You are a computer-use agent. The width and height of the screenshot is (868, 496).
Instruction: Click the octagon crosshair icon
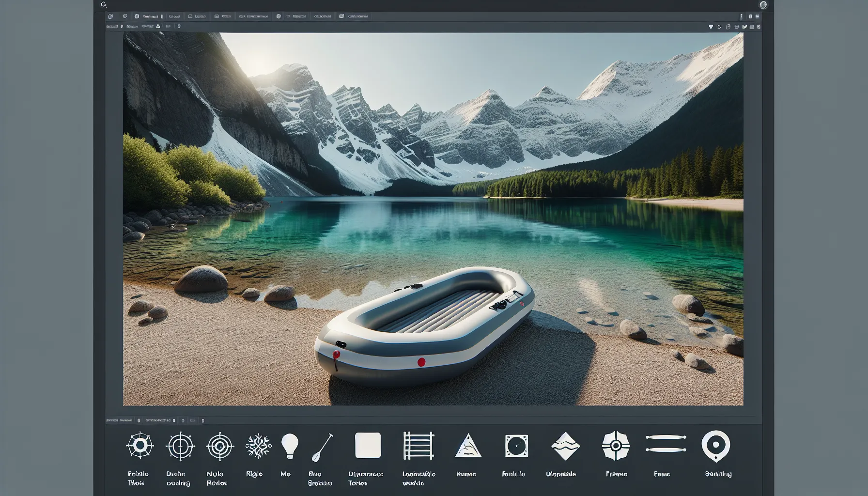[x=616, y=446]
